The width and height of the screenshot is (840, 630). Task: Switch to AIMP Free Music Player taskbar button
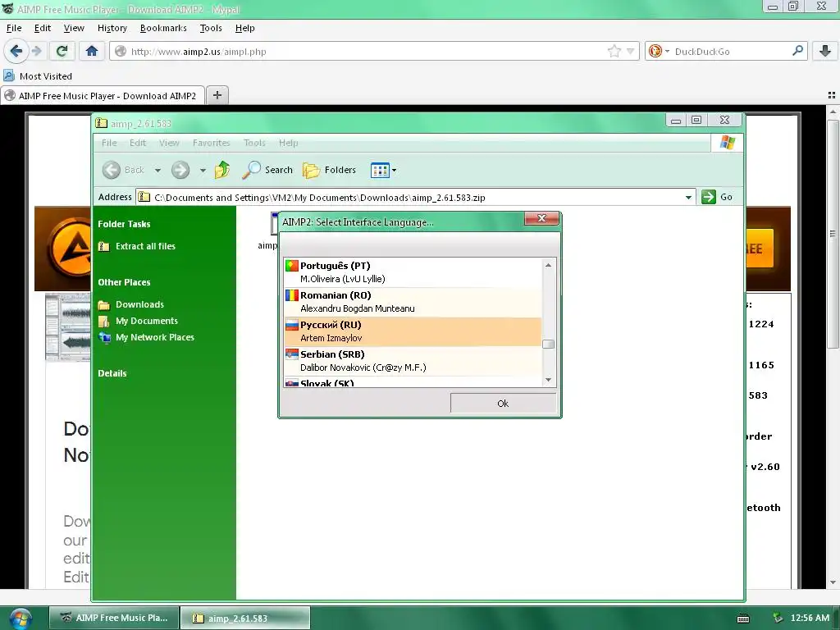click(x=113, y=618)
